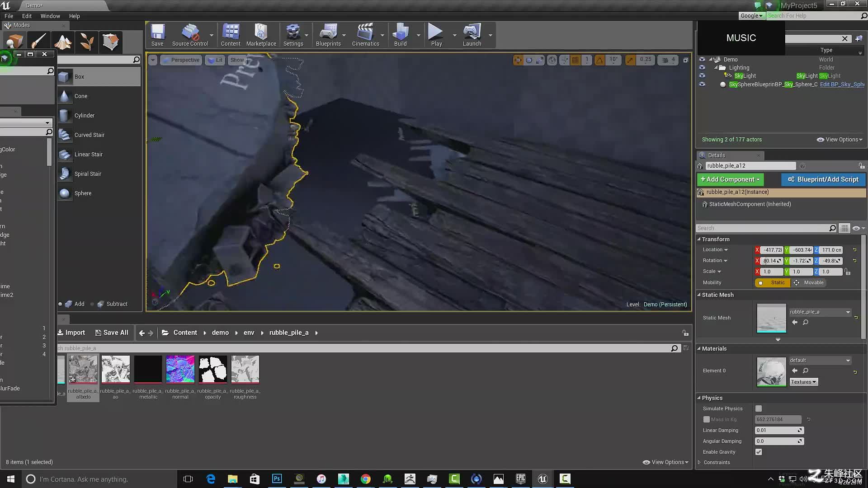Open the Lit view mode menu

(215, 60)
